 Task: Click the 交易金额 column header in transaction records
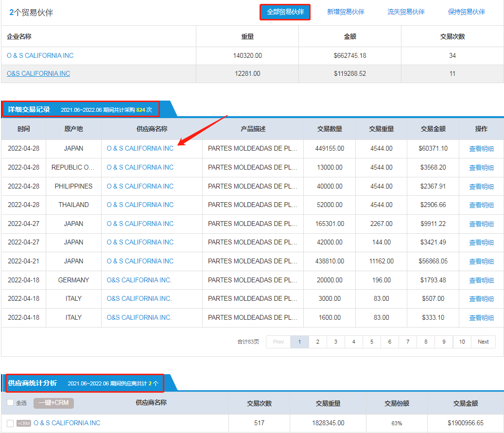433,129
